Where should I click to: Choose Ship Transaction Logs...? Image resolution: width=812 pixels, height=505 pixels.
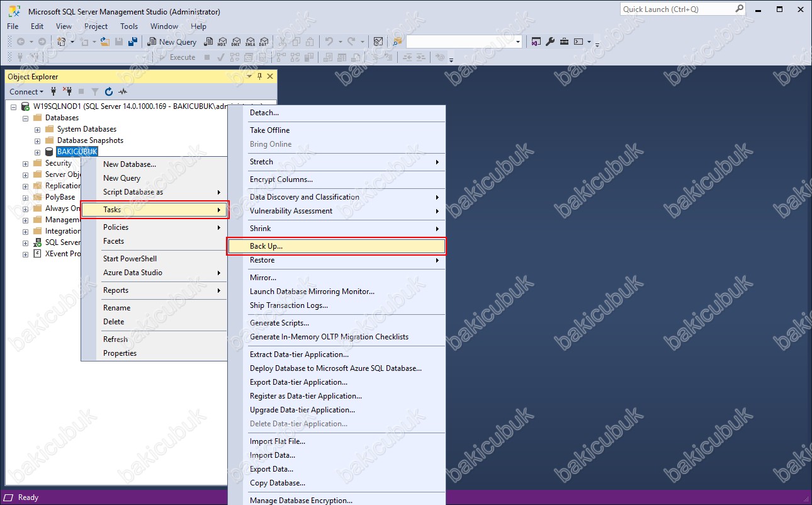tap(336, 305)
